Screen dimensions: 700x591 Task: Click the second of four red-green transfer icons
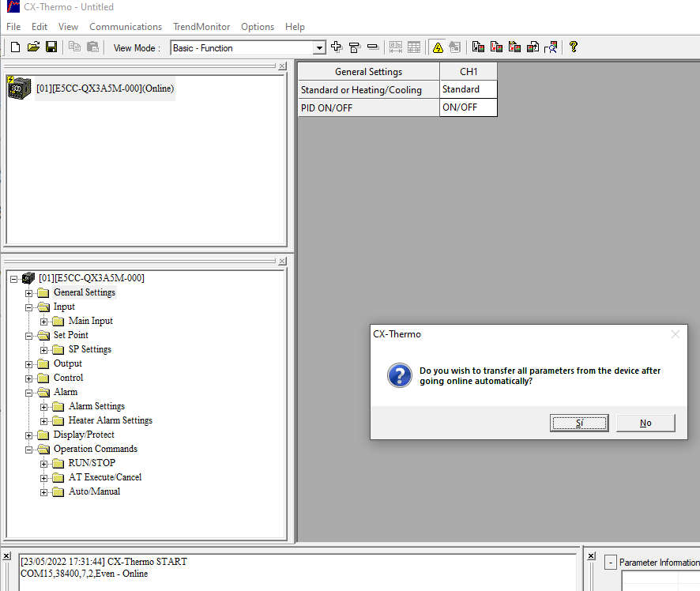[x=496, y=47]
